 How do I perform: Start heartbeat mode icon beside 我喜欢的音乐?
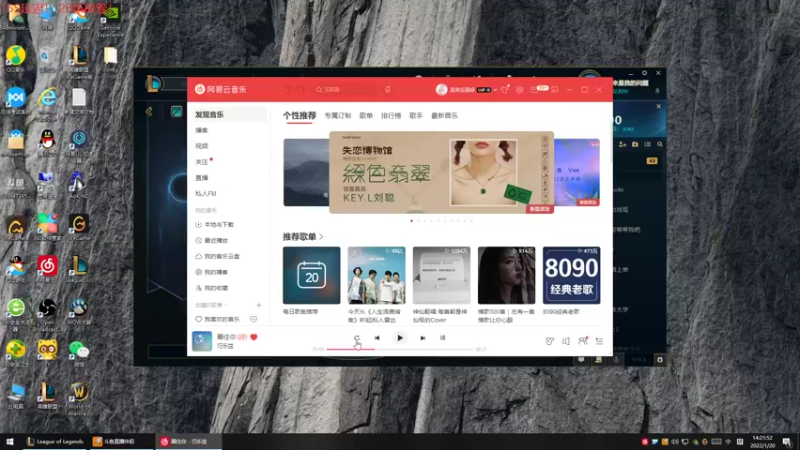tap(254, 319)
